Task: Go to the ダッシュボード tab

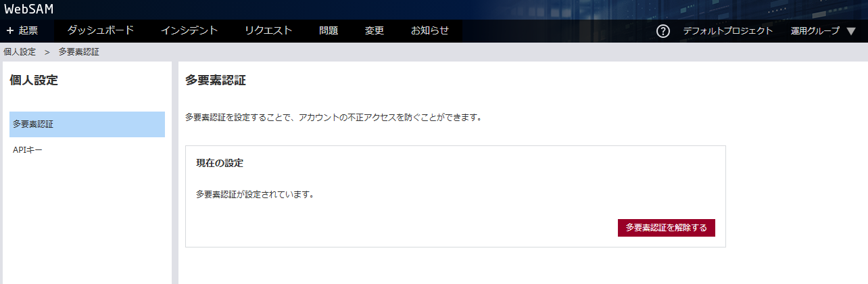Action: pos(100,30)
